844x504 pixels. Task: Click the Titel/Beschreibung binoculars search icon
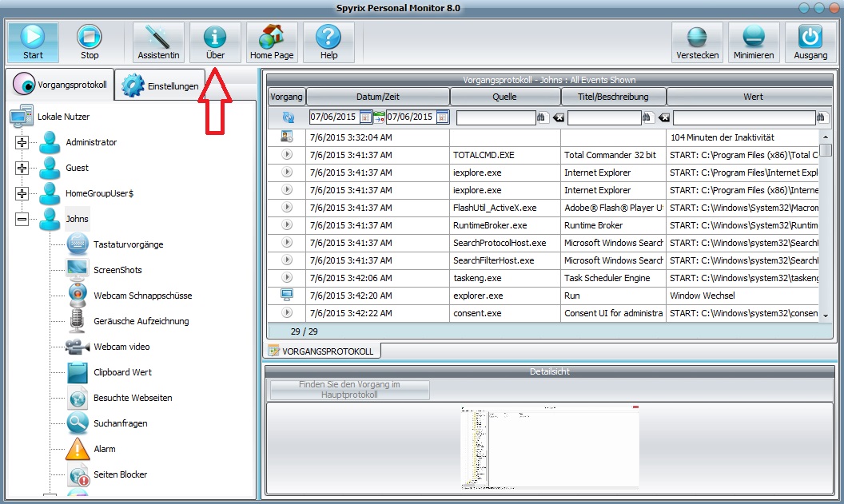point(647,117)
